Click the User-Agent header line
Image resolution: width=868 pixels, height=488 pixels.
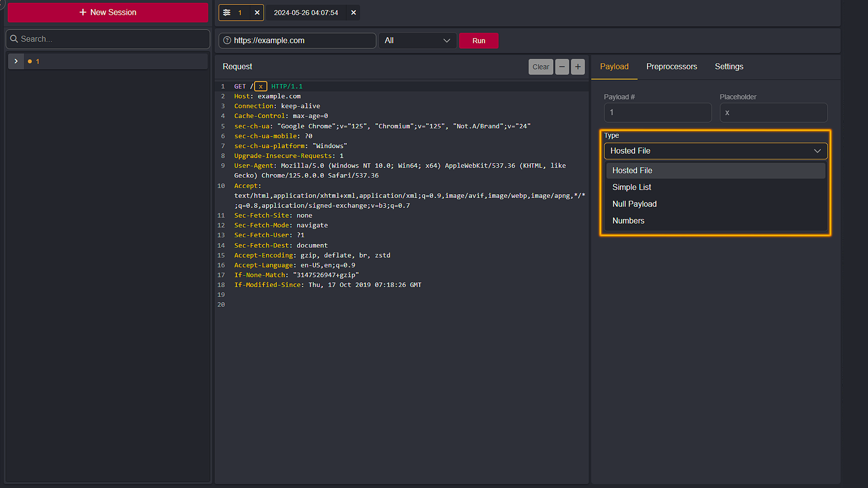point(400,171)
